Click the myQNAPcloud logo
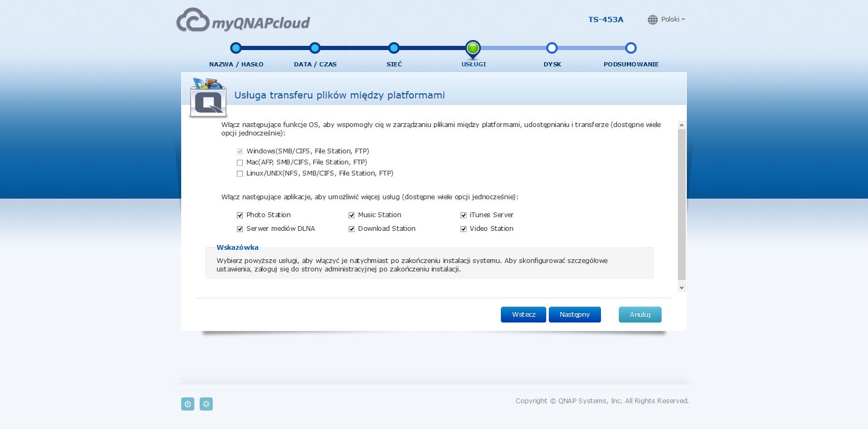 click(x=243, y=21)
